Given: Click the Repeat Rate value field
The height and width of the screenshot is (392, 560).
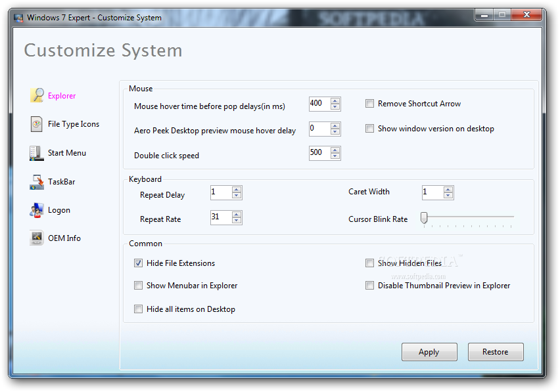Looking at the screenshot, I should click(x=222, y=217).
